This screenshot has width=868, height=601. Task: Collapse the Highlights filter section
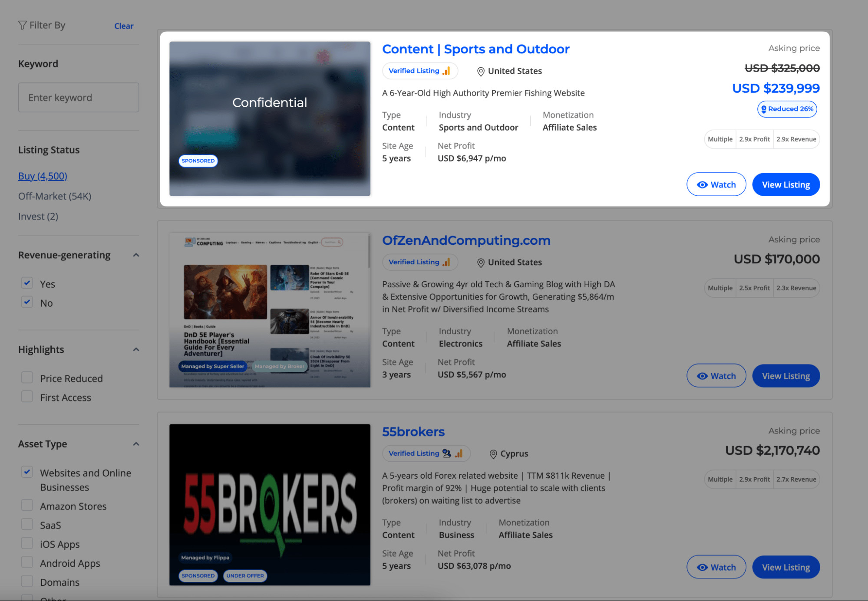point(136,349)
